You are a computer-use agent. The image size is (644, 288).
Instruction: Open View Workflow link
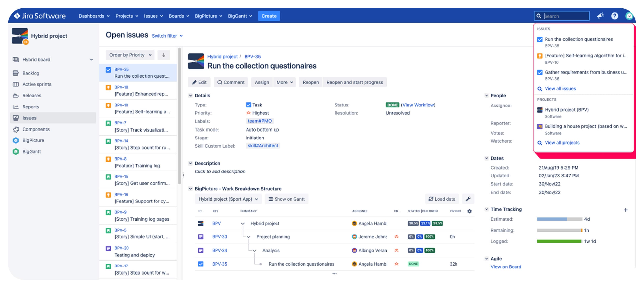coord(418,105)
